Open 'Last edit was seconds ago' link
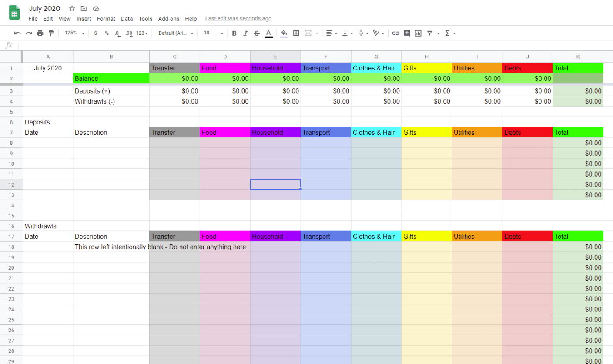613x364 pixels. 238,19
